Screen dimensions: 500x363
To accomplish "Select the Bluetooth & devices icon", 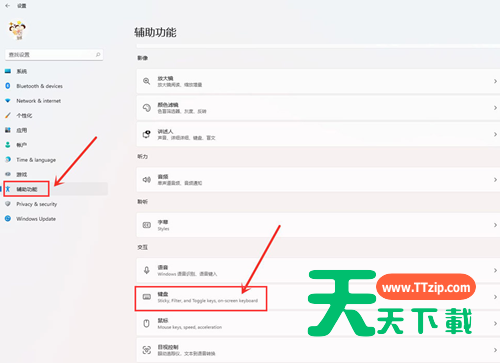I will click(x=8, y=86).
